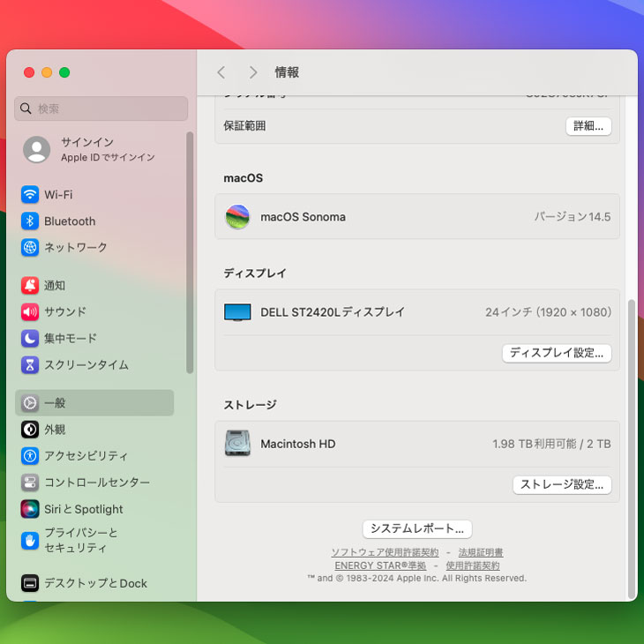Screen dimensions: 644x644
Task: Select 外観 appearance in sidebar
Action: [55, 430]
